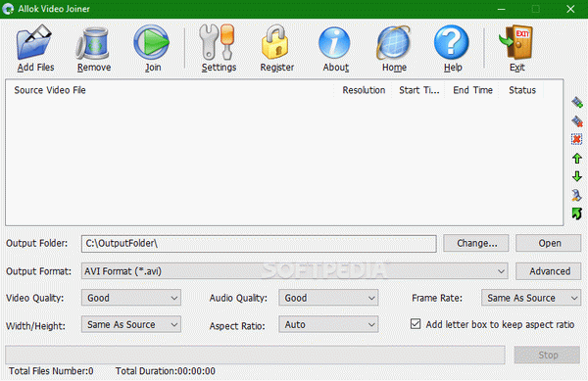Click the Output Folder path field
Screen dimensions: 588x381
(x=259, y=244)
